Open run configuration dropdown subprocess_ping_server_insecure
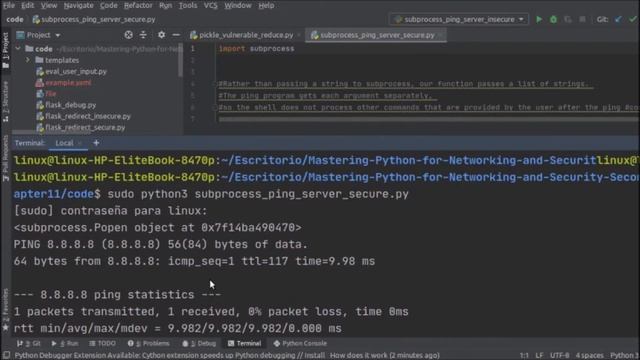640x360 pixels. [x=460, y=19]
